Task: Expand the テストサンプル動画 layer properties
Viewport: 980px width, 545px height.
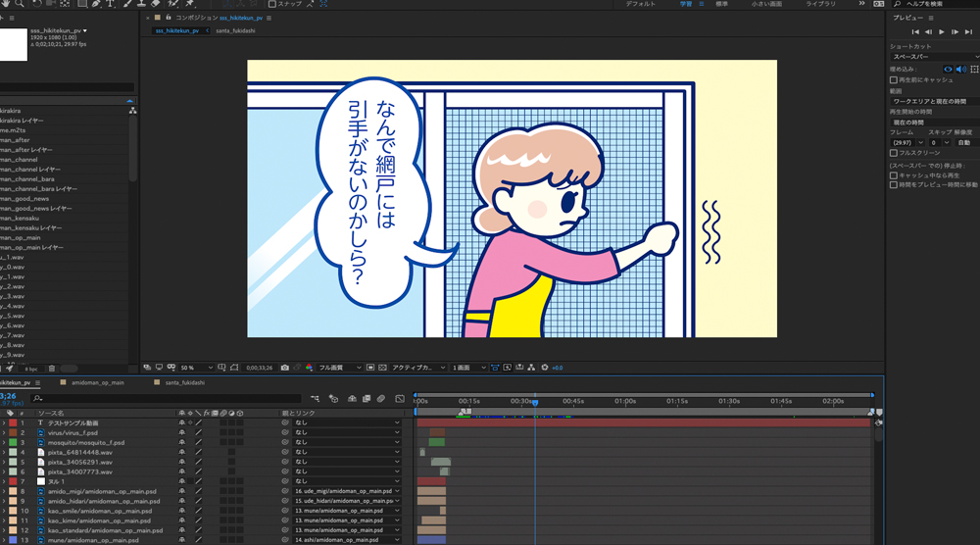Action: pyautogui.click(x=4, y=422)
